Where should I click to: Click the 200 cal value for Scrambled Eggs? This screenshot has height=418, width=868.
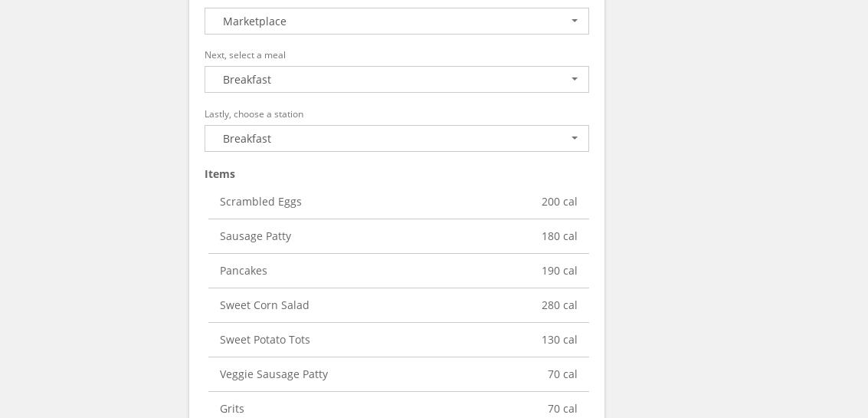[559, 202]
